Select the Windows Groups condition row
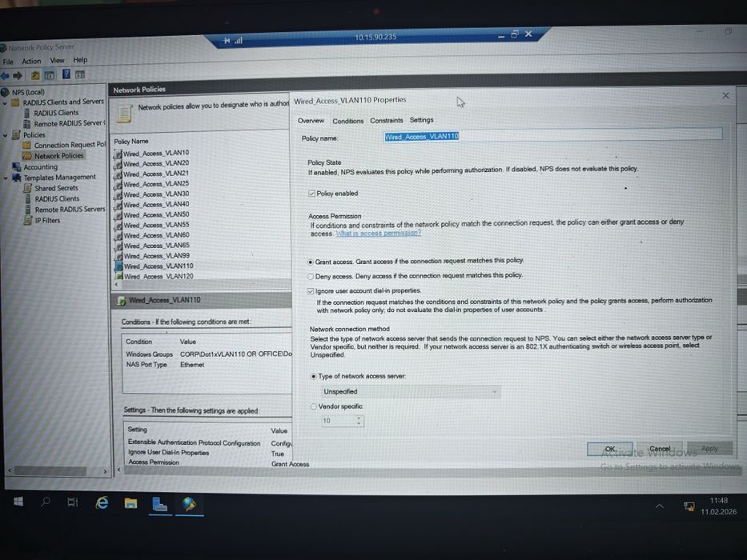Image resolution: width=747 pixels, height=560 pixels. pos(208,354)
